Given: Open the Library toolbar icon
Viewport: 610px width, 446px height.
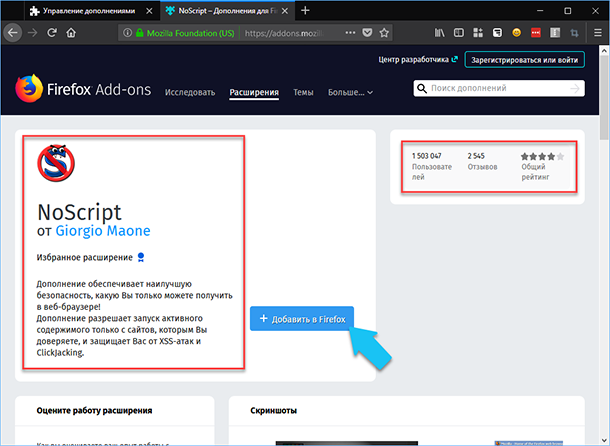Looking at the screenshot, I should click(x=440, y=33).
